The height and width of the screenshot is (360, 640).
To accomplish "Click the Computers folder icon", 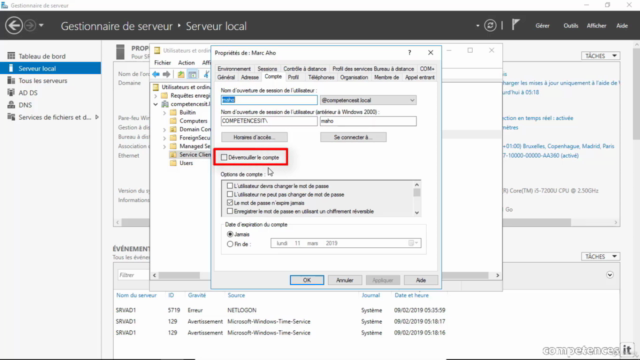I will pyautogui.click(x=173, y=121).
